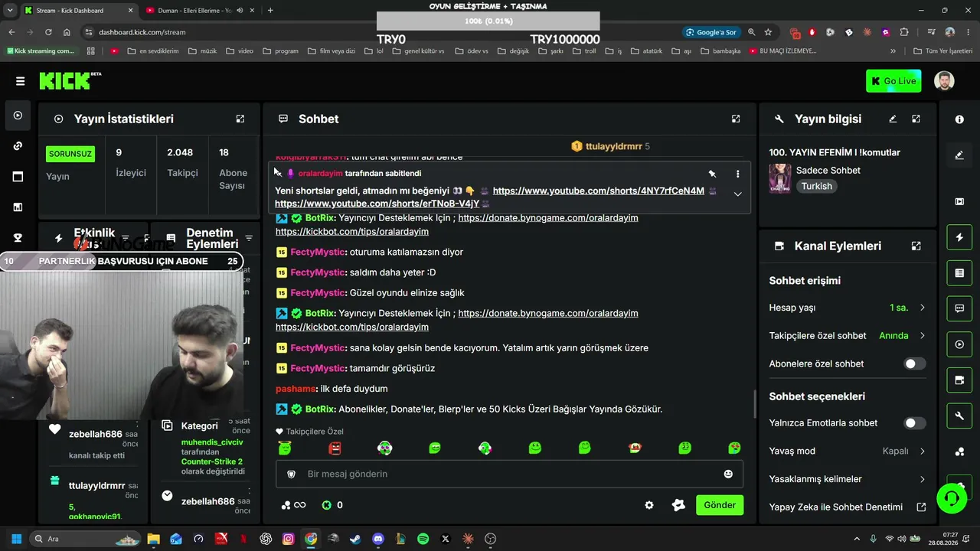Click the browser address bar URL

click(x=142, y=32)
